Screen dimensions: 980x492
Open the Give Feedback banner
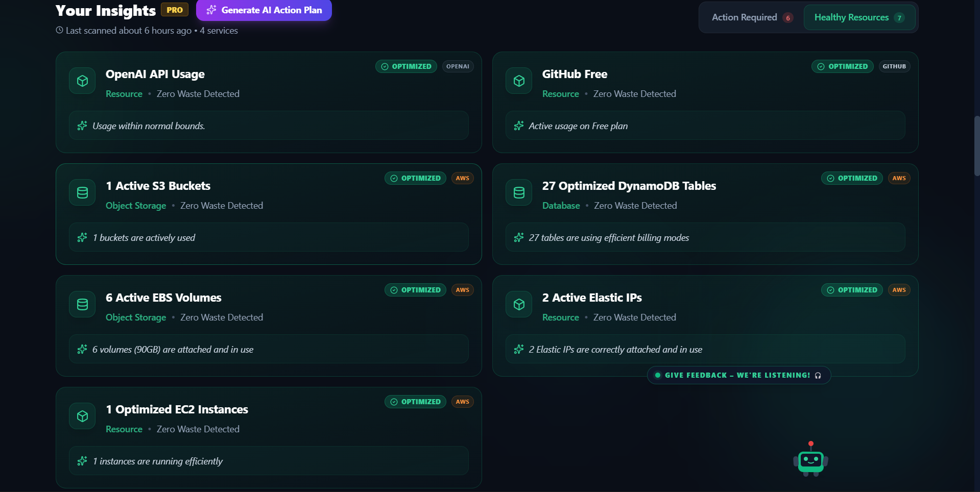[x=738, y=375]
